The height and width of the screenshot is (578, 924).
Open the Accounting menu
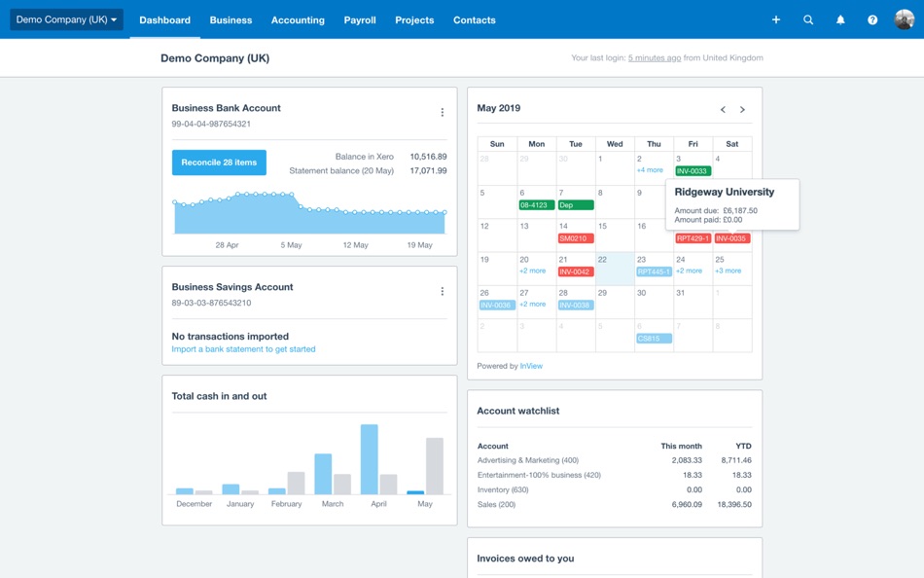298,20
